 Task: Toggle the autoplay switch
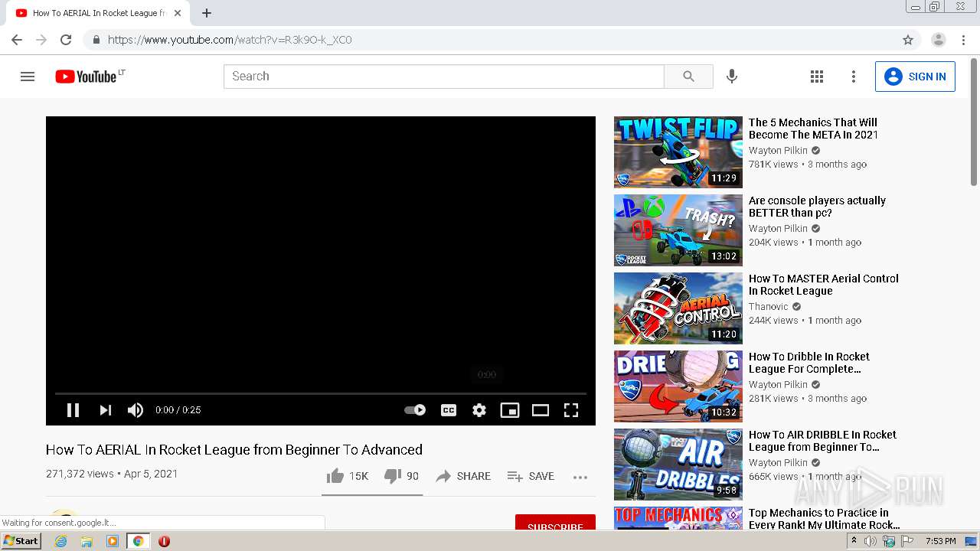pyautogui.click(x=415, y=410)
